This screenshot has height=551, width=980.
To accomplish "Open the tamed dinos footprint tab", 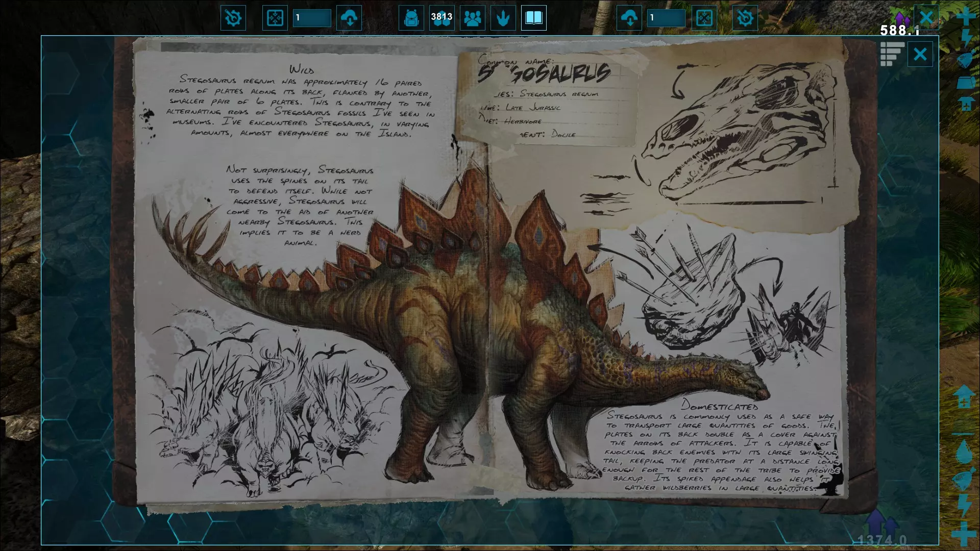I will pos(503,18).
